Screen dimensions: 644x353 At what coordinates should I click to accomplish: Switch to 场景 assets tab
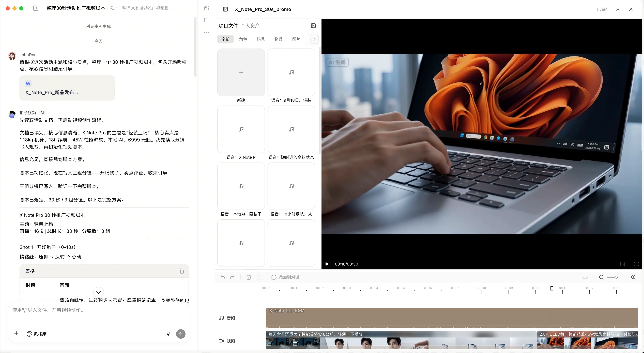point(261,39)
